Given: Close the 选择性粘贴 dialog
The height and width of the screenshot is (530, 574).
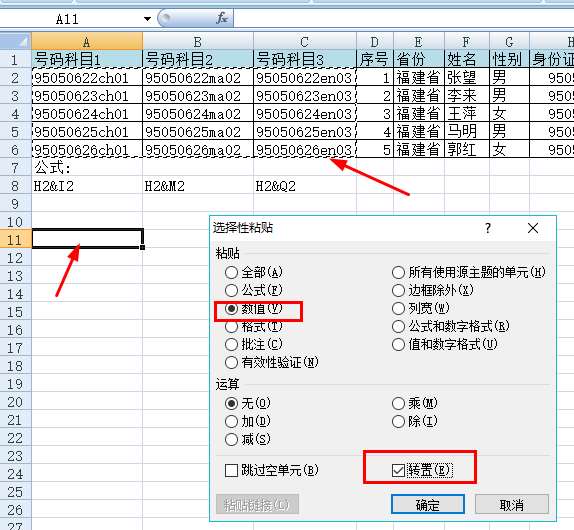Looking at the screenshot, I should tap(533, 228).
